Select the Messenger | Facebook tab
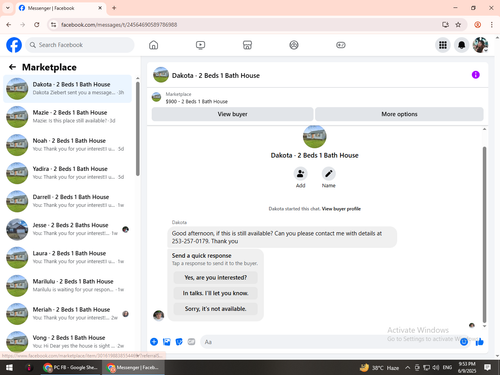Viewport: 500px width, 375px height. pyautogui.click(x=61, y=8)
